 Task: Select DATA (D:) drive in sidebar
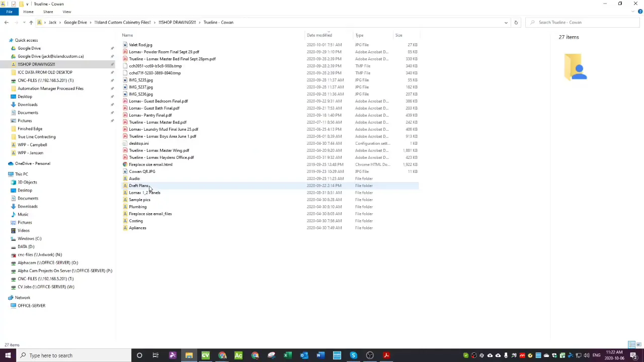tap(26, 246)
